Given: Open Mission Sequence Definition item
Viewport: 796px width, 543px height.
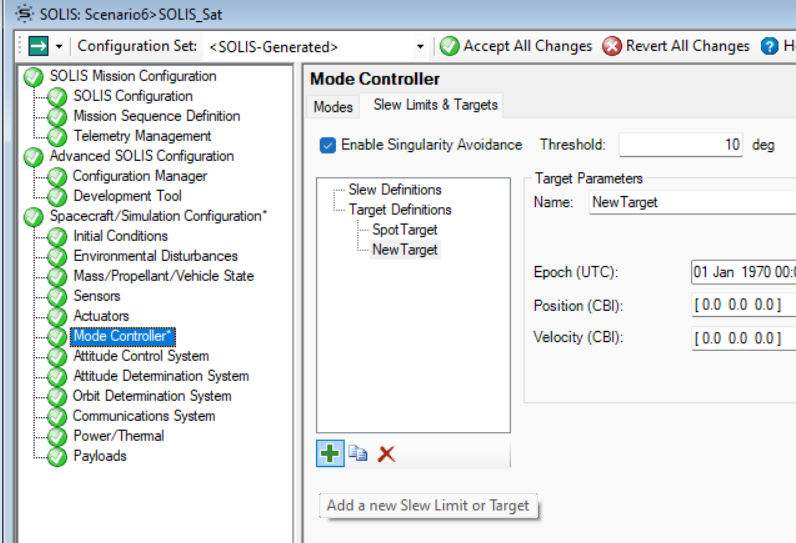Looking at the screenshot, I should coord(157,116).
